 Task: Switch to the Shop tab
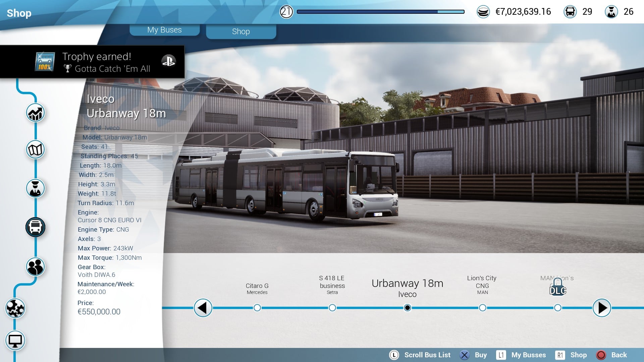241,32
